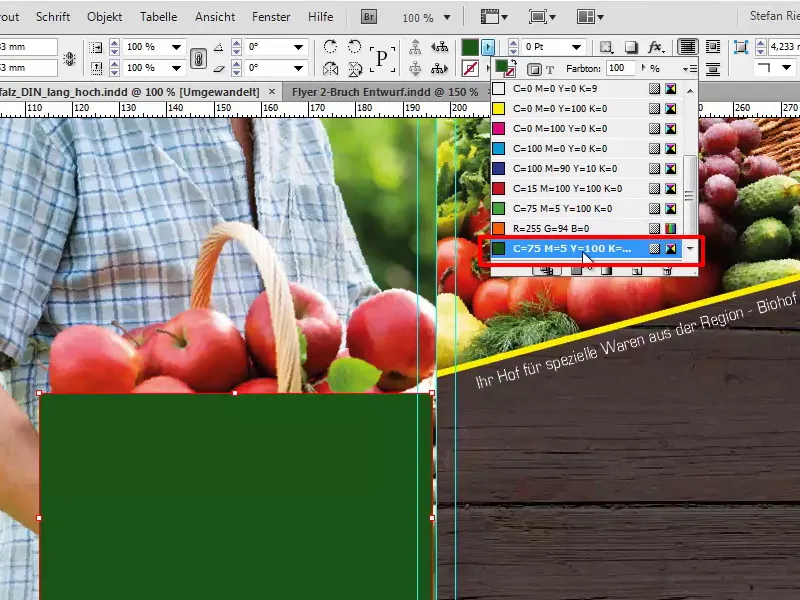This screenshot has height=600, width=800.
Task: Click the Select Content icon
Action: [415, 68]
